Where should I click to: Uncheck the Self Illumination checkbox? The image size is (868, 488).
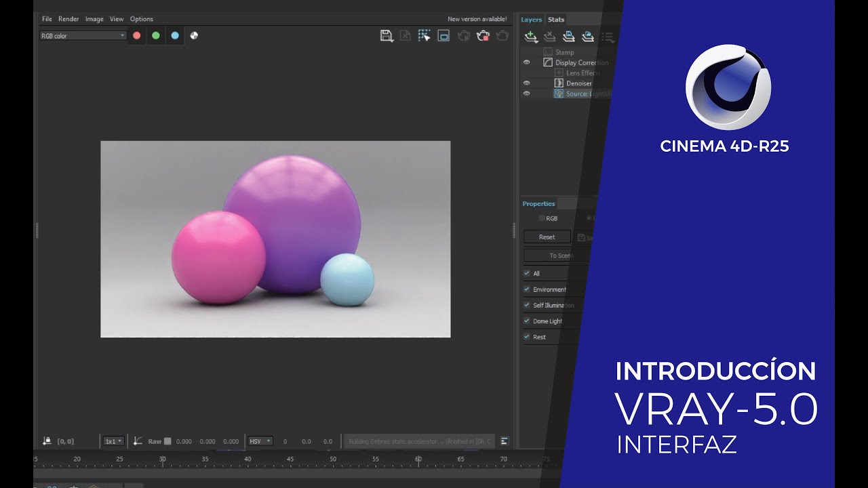click(x=527, y=305)
